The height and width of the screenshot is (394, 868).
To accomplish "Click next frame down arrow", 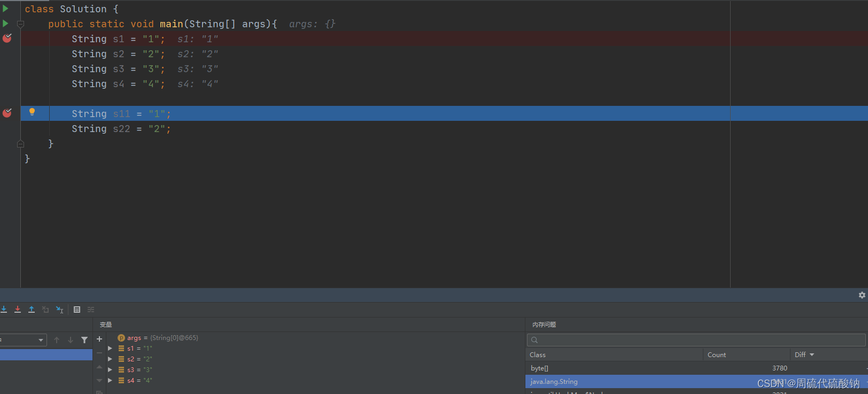I will coord(71,340).
